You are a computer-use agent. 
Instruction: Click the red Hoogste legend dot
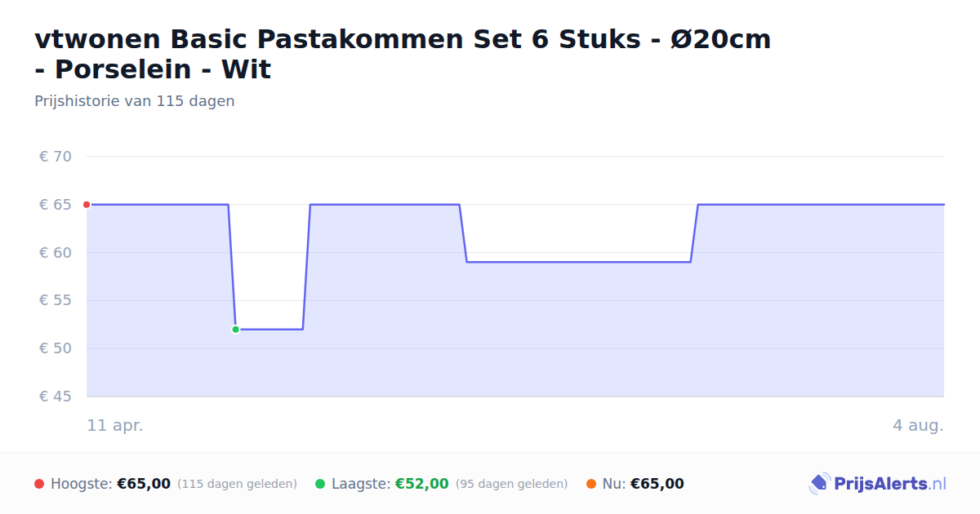tap(39, 484)
